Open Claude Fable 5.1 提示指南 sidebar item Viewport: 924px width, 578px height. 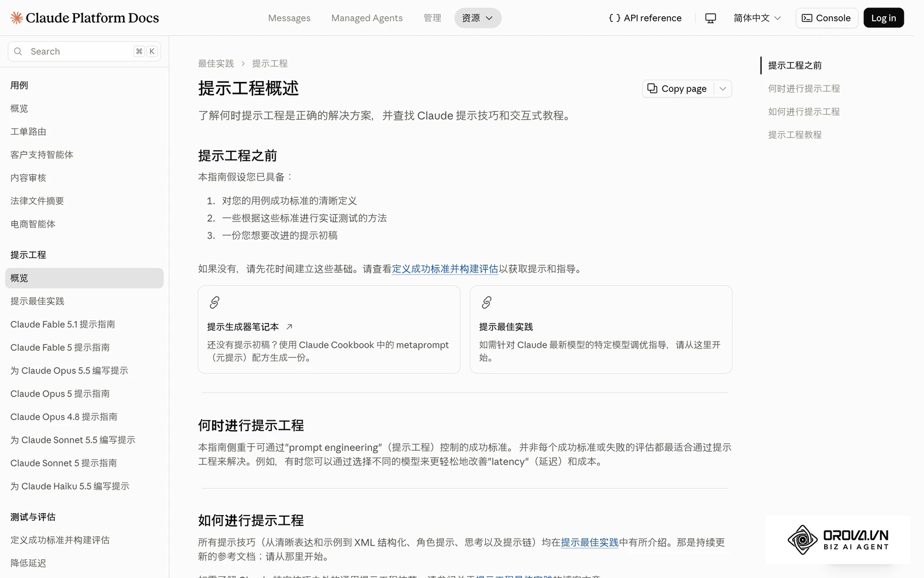click(x=84, y=324)
